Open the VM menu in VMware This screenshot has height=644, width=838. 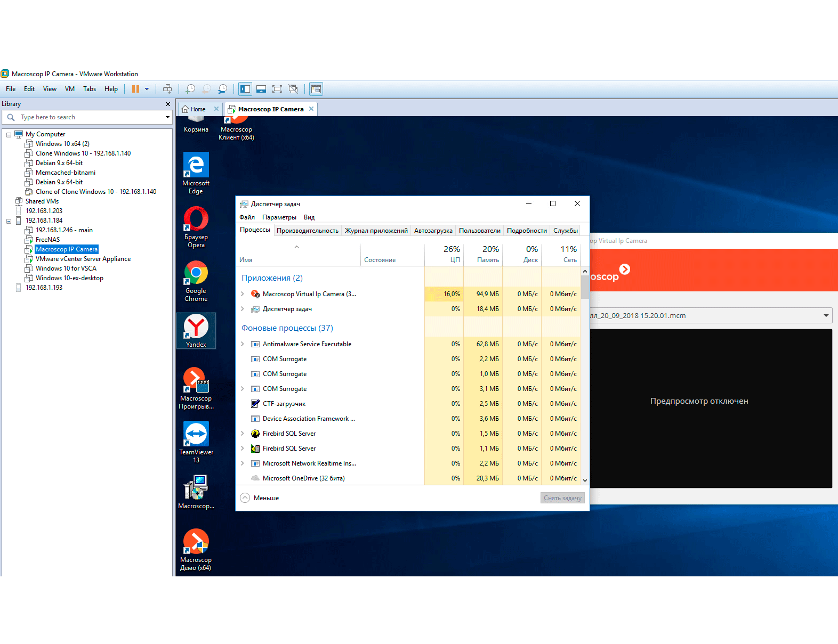pos(69,89)
